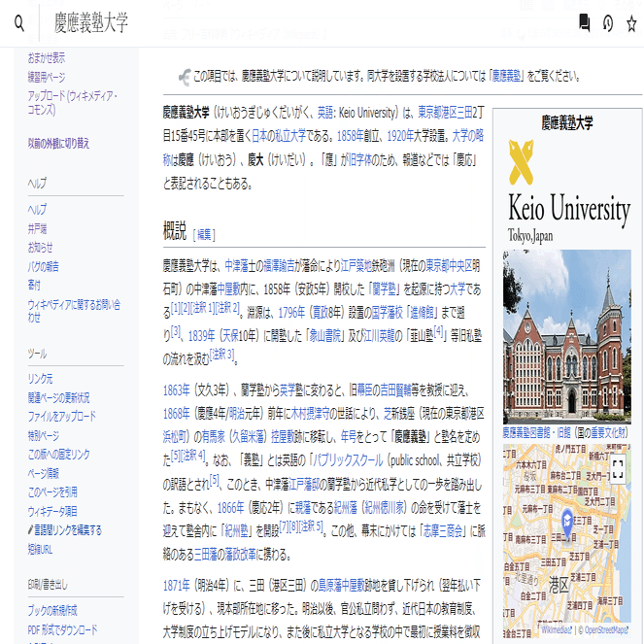Image resolution: width=644 pixels, height=644 pixels.
Task: Open the talk page speech-bubble icon
Action: coord(584,22)
